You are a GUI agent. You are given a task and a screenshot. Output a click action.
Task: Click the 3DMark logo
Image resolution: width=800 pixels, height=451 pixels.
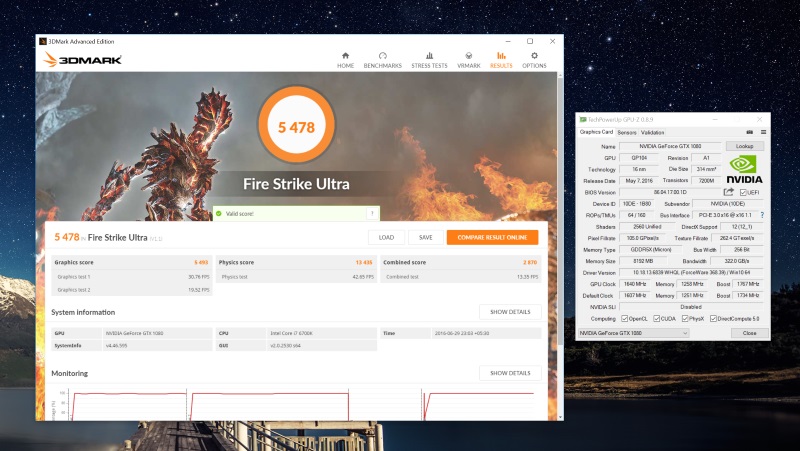[x=83, y=60]
